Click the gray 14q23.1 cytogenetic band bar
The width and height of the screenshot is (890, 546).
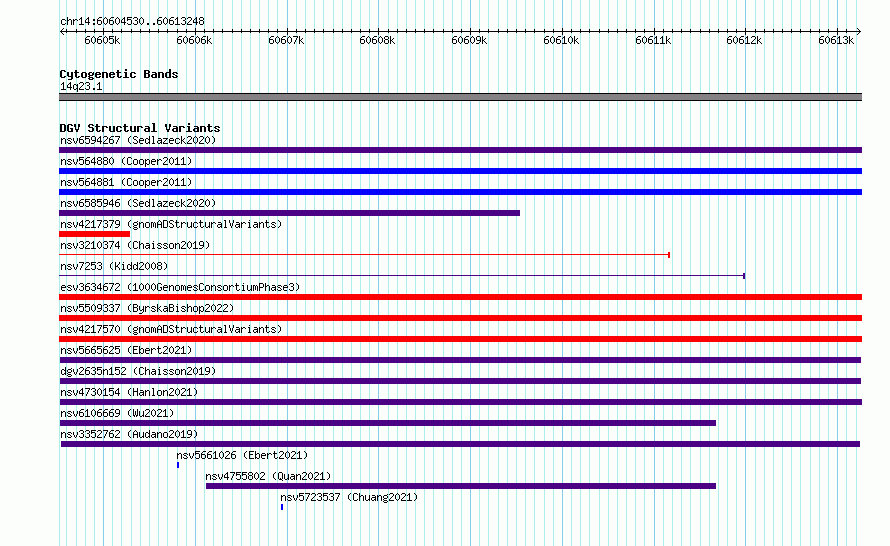point(460,97)
